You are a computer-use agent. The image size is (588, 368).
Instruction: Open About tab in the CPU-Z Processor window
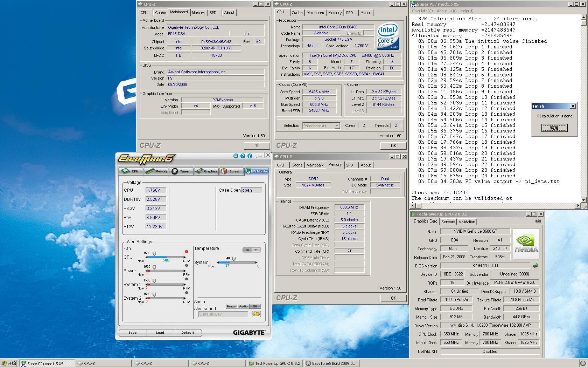pos(366,13)
